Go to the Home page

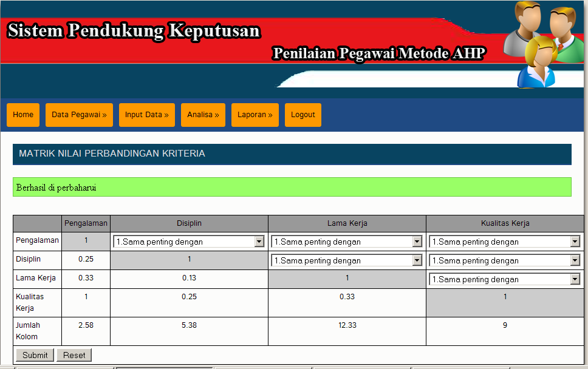pos(23,115)
